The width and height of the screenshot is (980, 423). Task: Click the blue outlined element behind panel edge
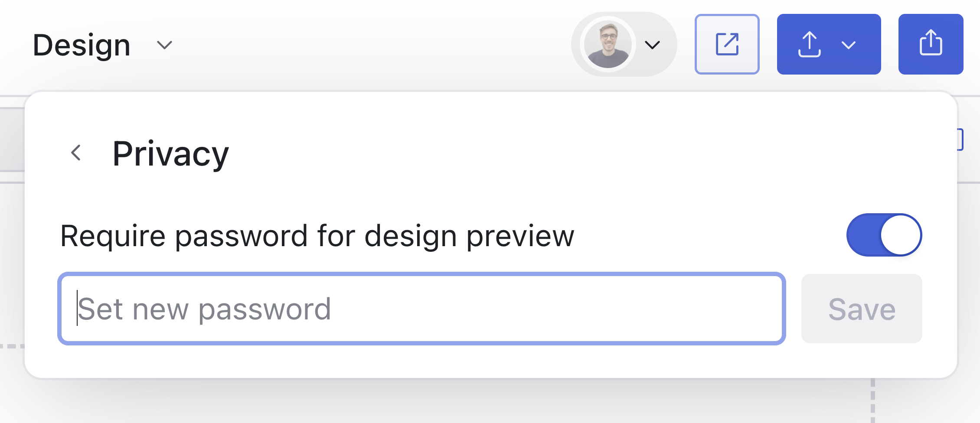(960, 140)
